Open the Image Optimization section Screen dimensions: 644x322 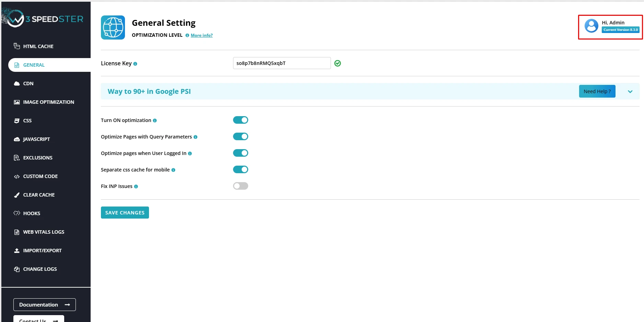tap(48, 102)
